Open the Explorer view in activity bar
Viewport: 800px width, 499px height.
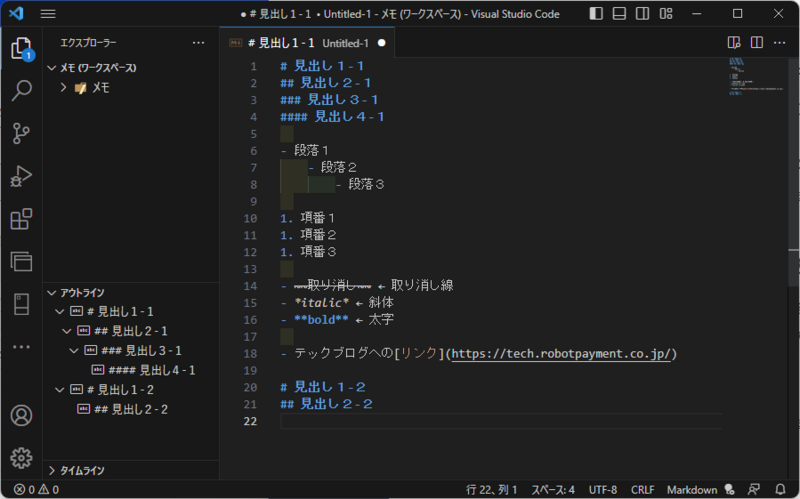21,49
